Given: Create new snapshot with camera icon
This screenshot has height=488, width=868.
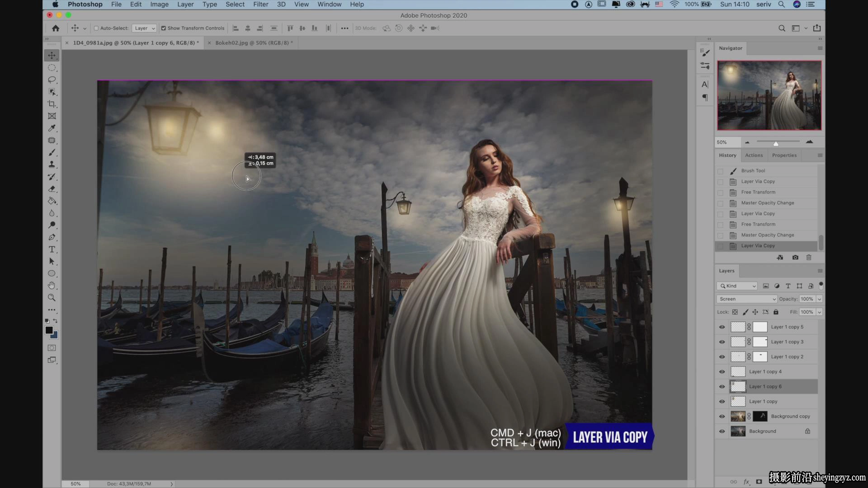Looking at the screenshot, I should pos(795,258).
